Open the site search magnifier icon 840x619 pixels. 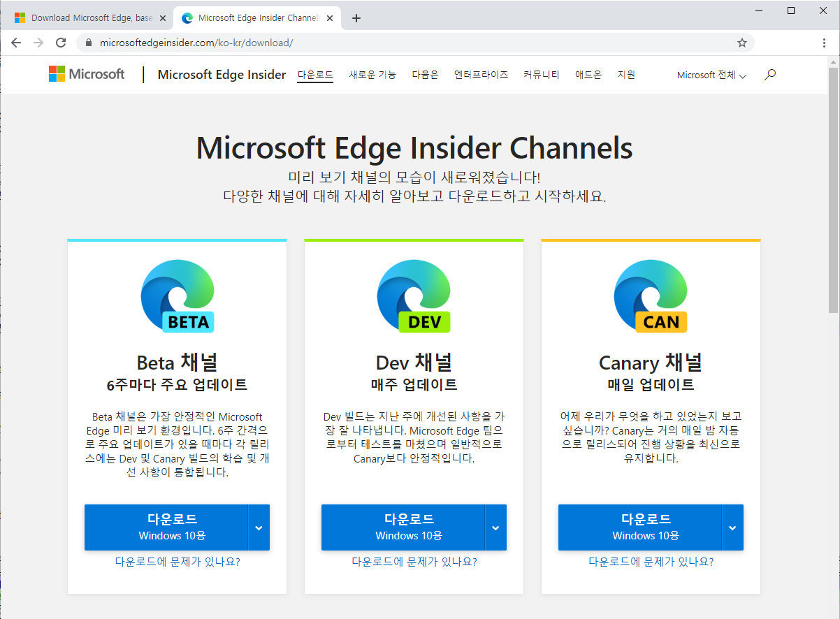pyautogui.click(x=770, y=74)
